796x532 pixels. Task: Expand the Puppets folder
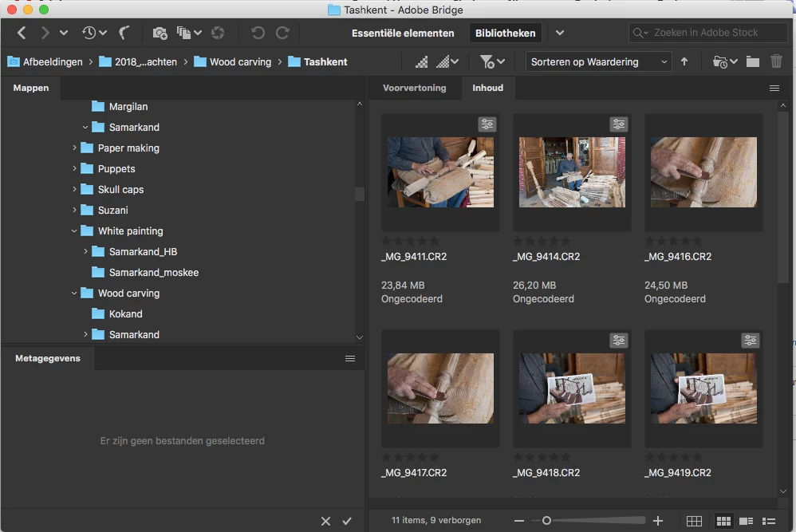[x=75, y=168]
